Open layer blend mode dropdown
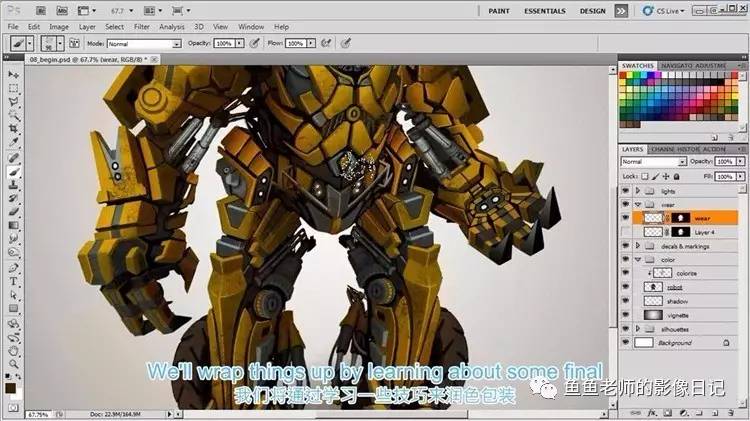Image resolution: width=750 pixels, height=421 pixels. (x=653, y=162)
